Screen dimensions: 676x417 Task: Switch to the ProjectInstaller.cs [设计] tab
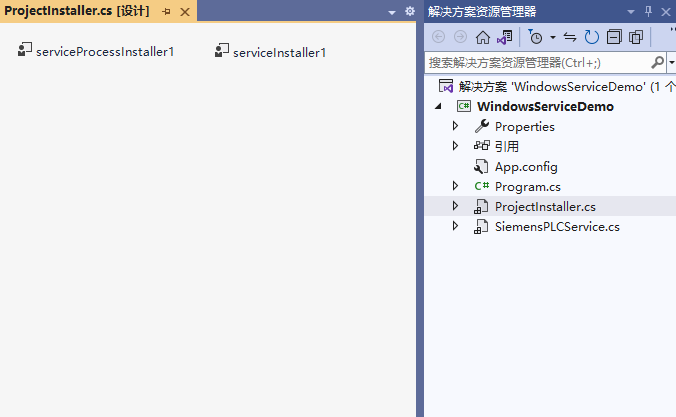77,11
